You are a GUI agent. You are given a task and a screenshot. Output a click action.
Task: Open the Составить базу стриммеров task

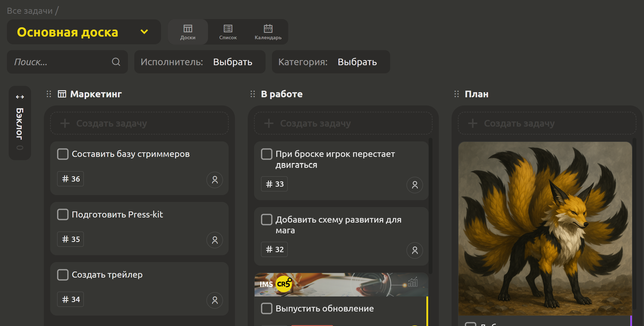tap(131, 154)
